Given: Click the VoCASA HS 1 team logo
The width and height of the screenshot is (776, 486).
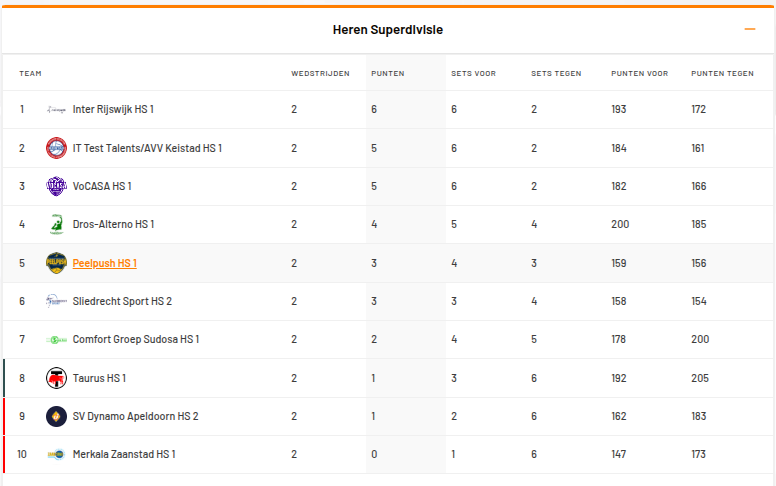Looking at the screenshot, I should coord(56,186).
